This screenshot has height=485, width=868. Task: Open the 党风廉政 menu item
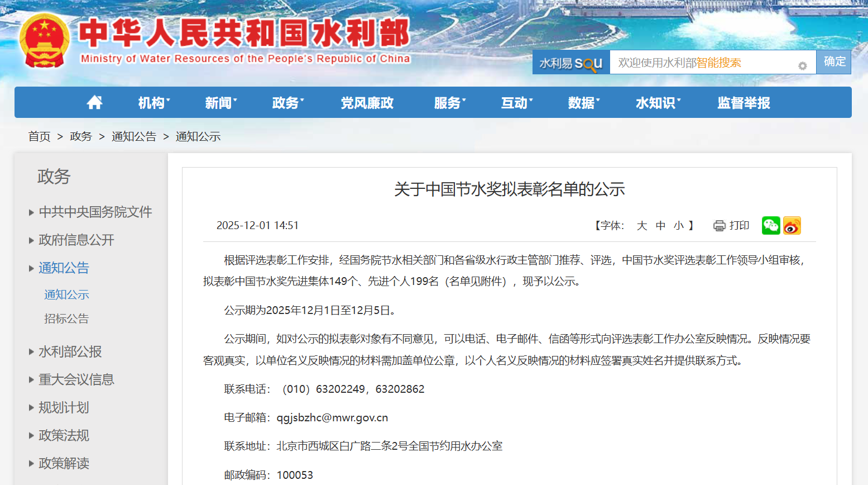(366, 102)
